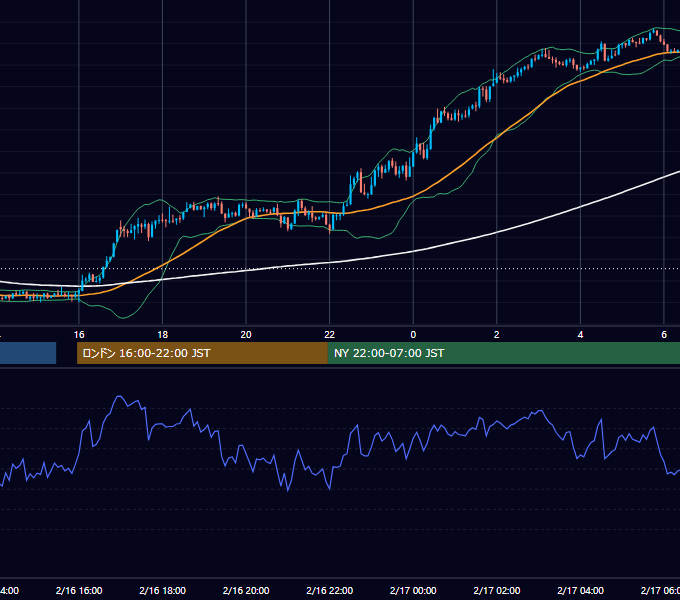The height and width of the screenshot is (600, 680).
Task: Click the lower axis label 2/17 00:00
Action: [x=413, y=590]
